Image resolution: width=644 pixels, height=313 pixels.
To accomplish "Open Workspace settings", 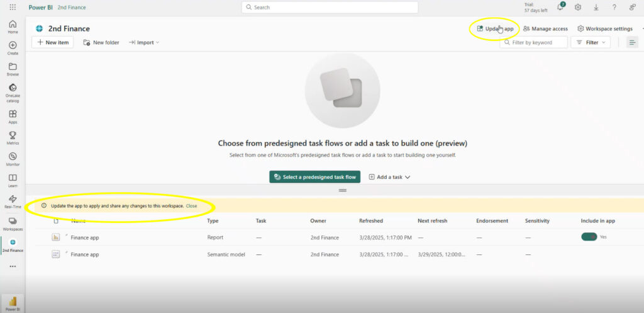I will click(605, 29).
